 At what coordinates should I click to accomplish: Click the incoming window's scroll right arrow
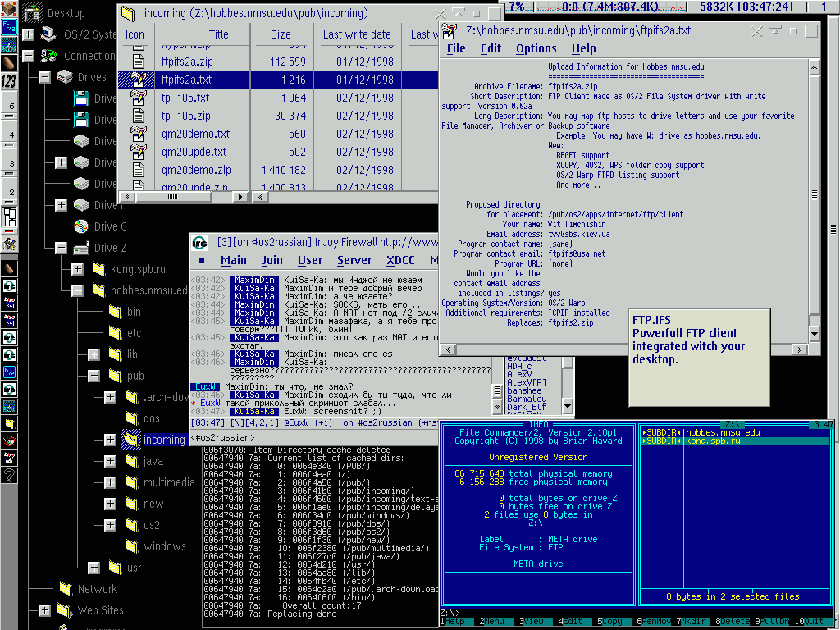(240, 197)
